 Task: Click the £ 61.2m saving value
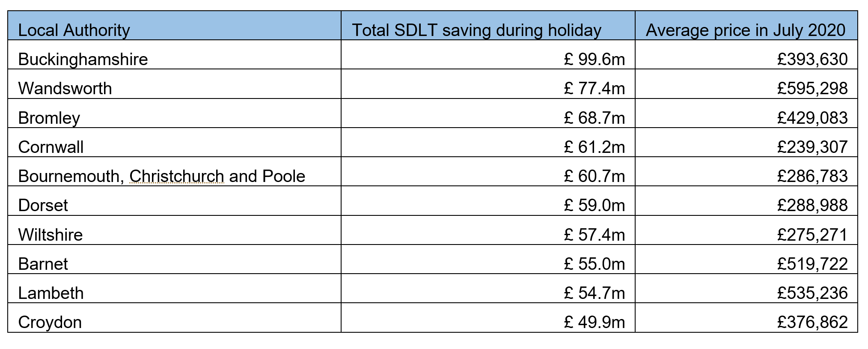coord(595,147)
